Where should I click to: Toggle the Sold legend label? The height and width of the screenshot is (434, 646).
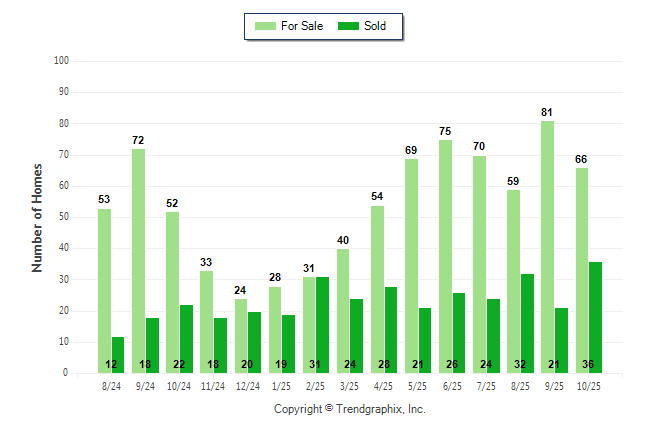pyautogui.click(x=375, y=26)
